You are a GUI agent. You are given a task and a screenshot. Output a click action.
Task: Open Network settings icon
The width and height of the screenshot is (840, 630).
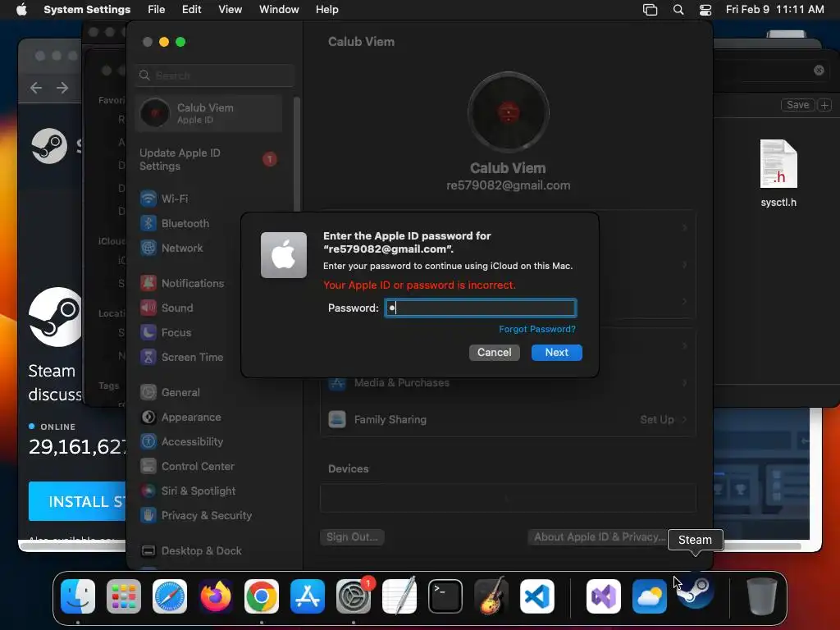pyautogui.click(x=148, y=248)
